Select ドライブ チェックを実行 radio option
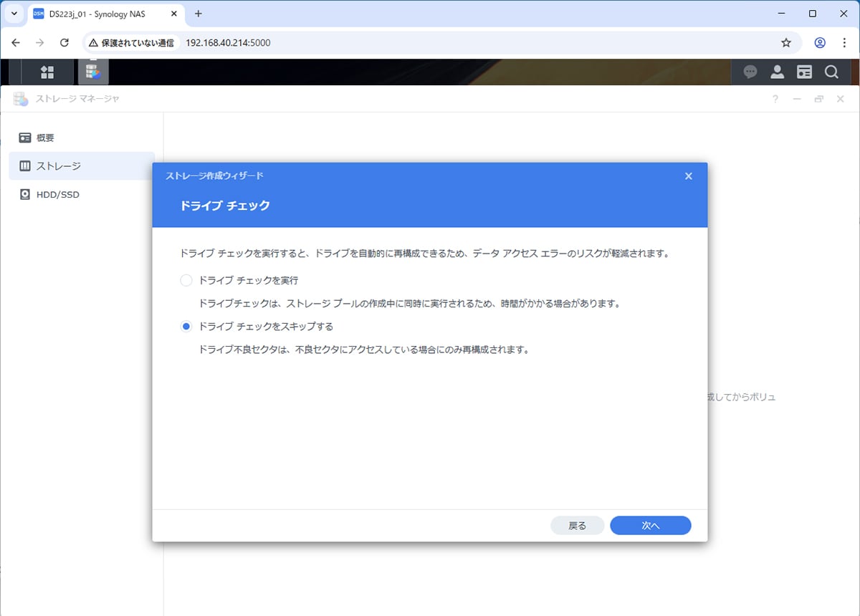Image resolution: width=860 pixels, height=616 pixels. pyautogui.click(x=186, y=280)
